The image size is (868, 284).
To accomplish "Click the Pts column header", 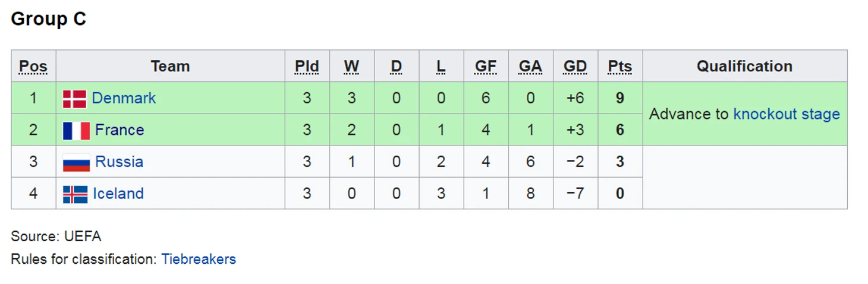I will [x=620, y=67].
